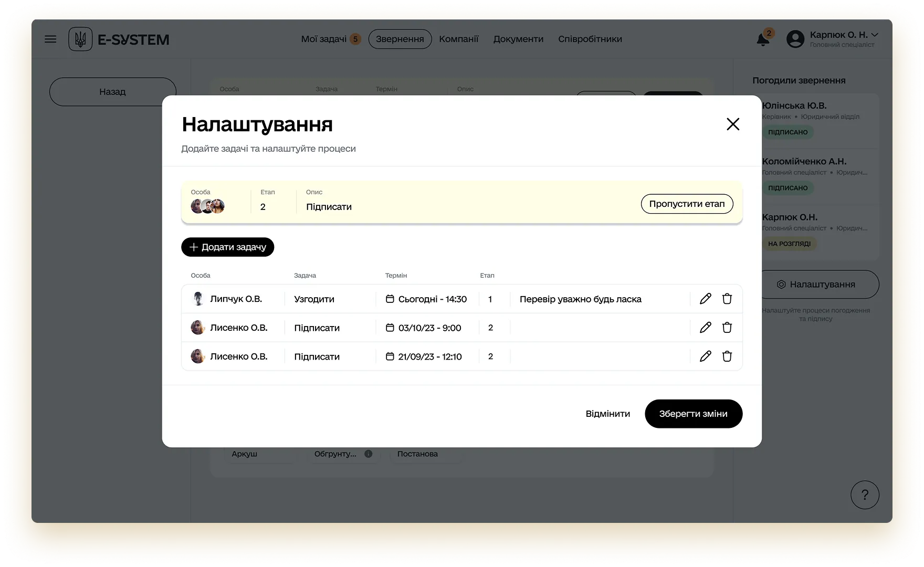Open the Співробітники navigation tab

point(590,39)
